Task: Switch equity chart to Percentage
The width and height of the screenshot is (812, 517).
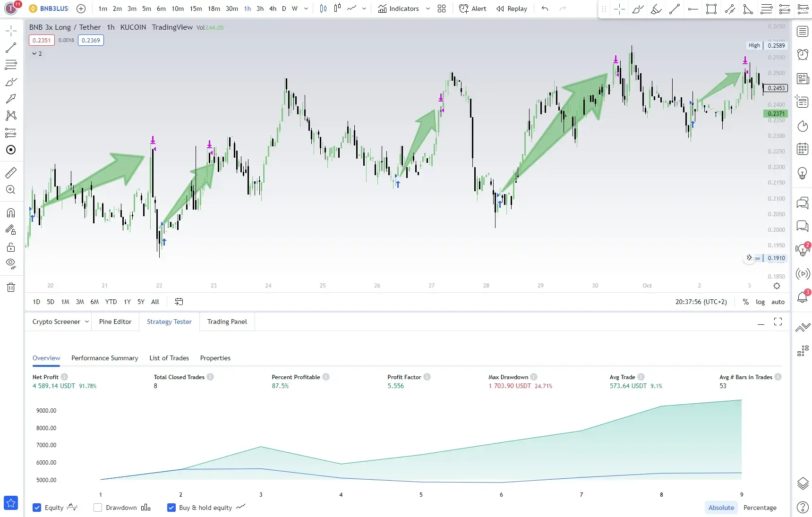Action: [760, 508]
